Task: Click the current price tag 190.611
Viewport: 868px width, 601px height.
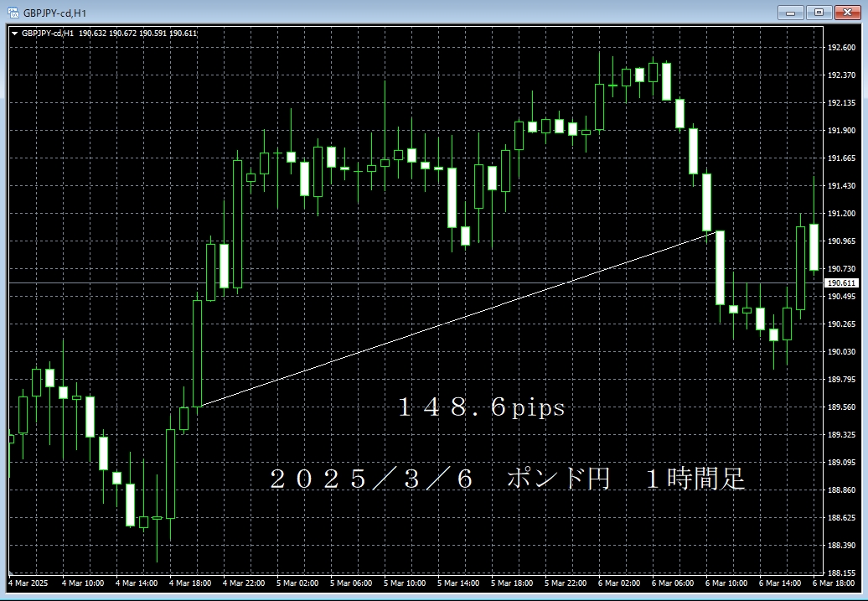Action: (x=842, y=283)
